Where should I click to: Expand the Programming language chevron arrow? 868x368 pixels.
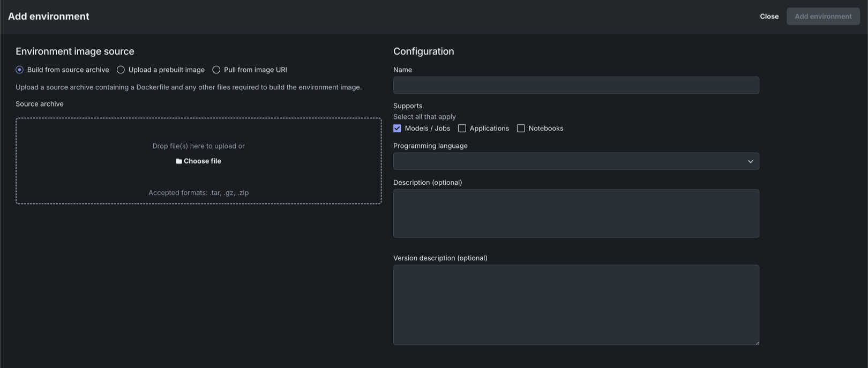(750, 161)
